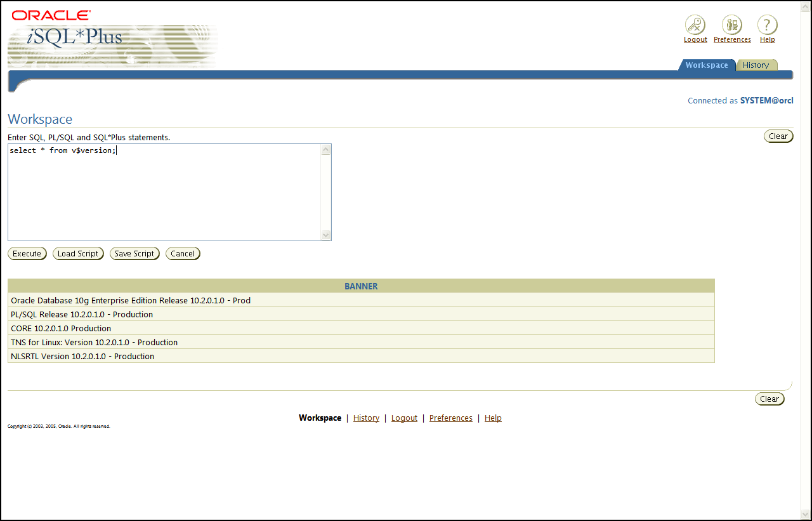This screenshot has height=521, width=812.
Task: Click the copyright notice text
Action: pos(59,426)
